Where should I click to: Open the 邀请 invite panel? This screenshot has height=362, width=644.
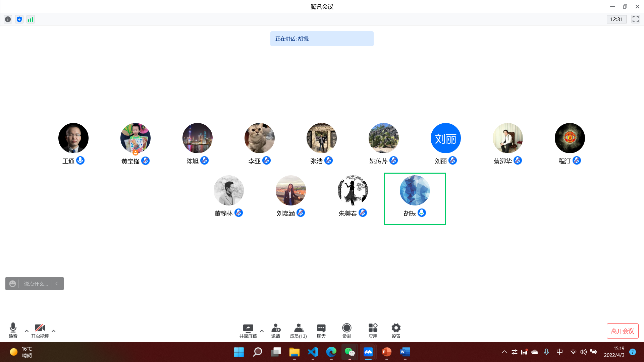[276, 331]
